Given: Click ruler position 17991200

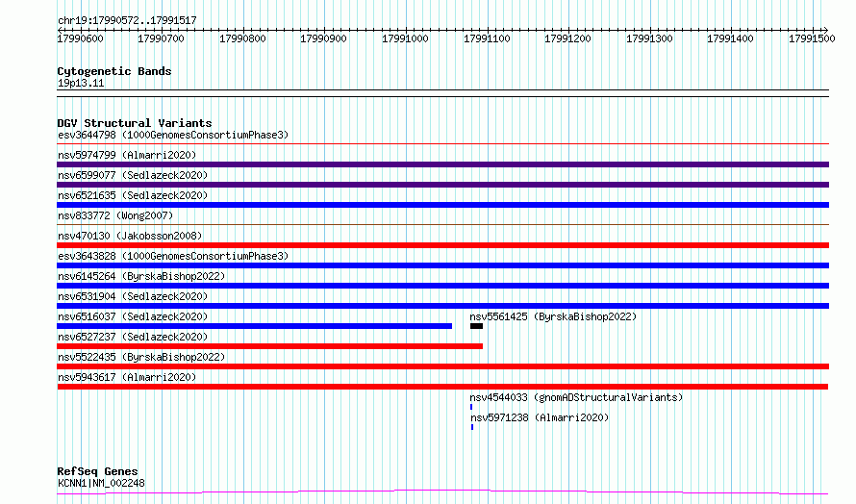Looking at the screenshot, I should [x=567, y=38].
